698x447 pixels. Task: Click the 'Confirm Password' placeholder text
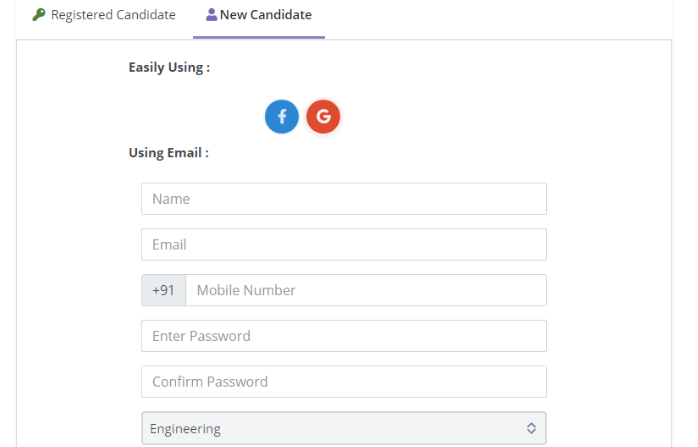pos(210,382)
